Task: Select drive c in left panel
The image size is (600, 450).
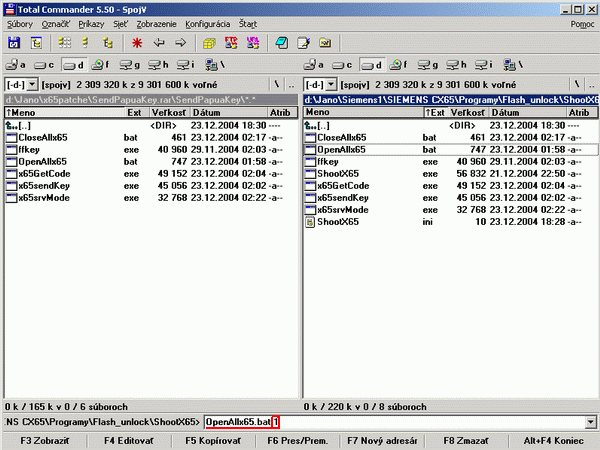Action: (44, 65)
